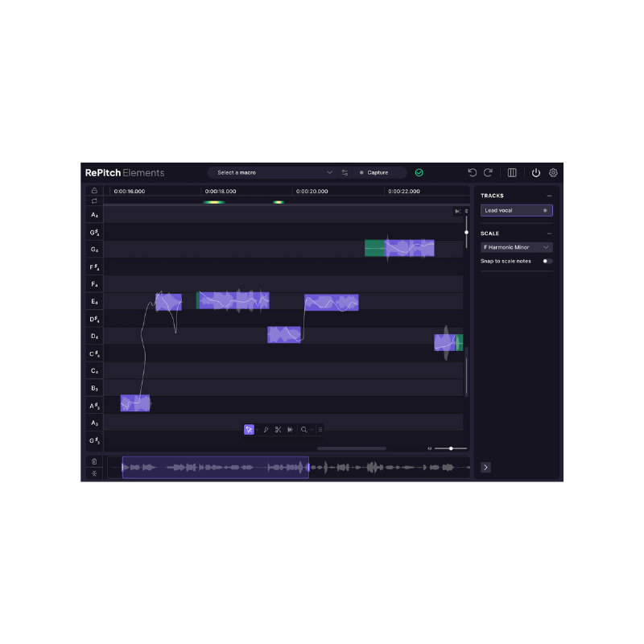Toggle the Capture record dot
This screenshot has height=644, width=644.
point(362,172)
